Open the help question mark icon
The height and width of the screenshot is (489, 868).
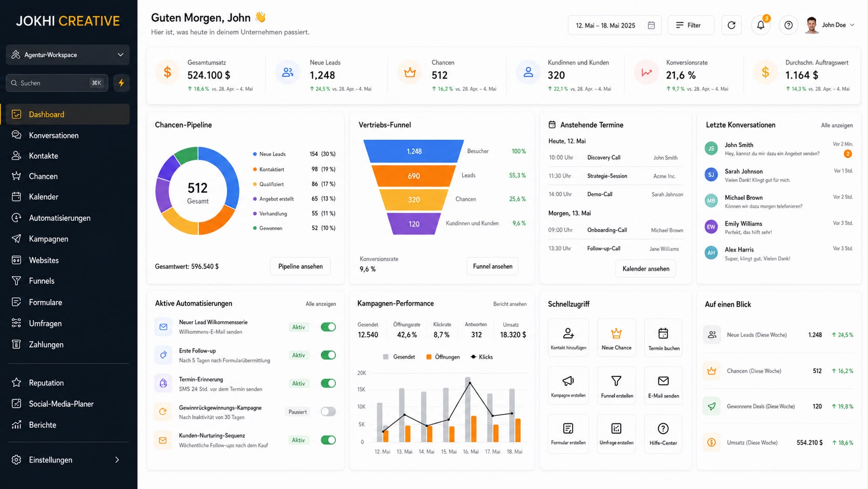(x=789, y=25)
